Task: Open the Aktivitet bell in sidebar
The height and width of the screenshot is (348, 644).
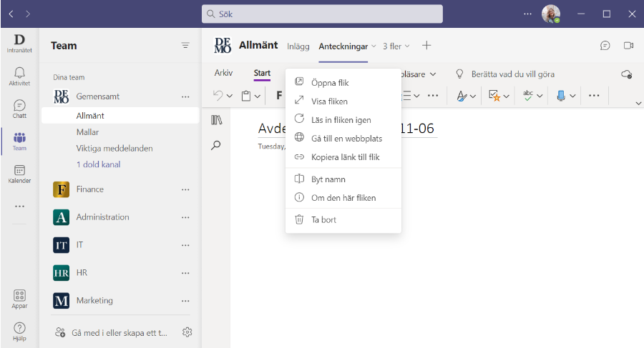Action: [19, 75]
